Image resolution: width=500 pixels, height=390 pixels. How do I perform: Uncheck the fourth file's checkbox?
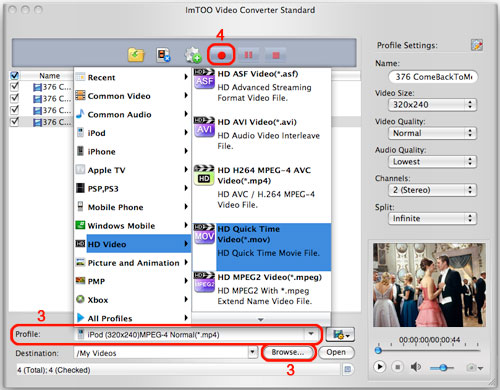(x=15, y=121)
